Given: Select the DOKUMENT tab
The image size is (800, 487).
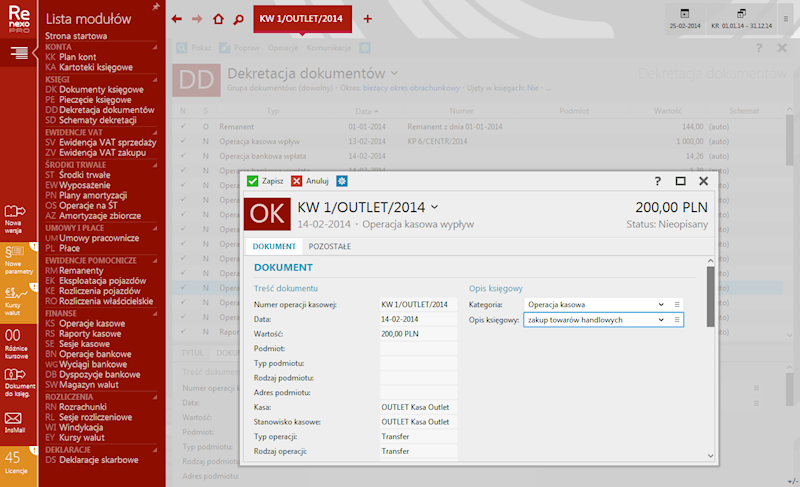Looking at the screenshot, I should 273,245.
